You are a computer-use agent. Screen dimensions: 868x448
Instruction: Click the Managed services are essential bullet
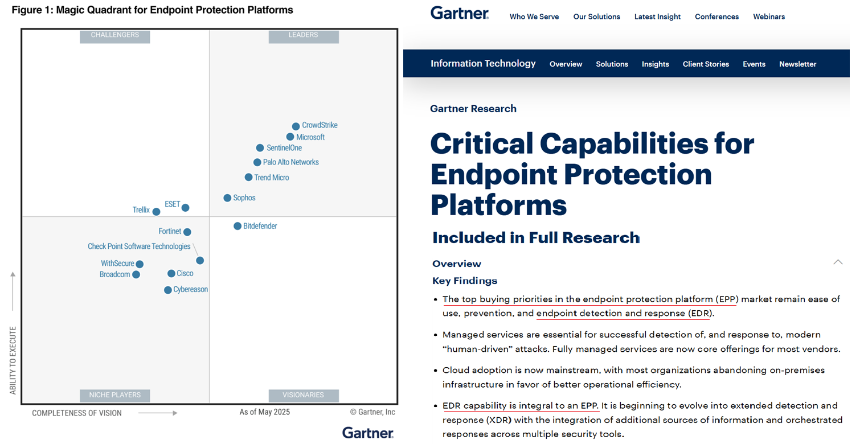click(641, 342)
